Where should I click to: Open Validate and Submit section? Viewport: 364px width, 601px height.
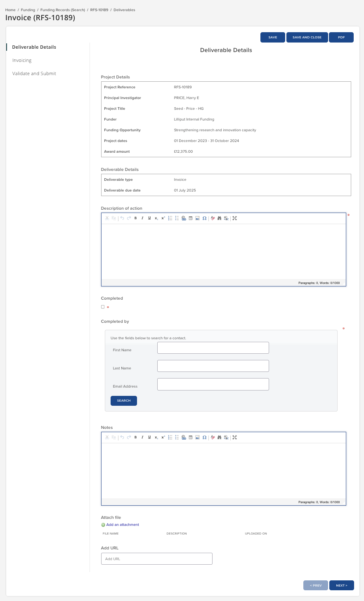[x=34, y=73]
